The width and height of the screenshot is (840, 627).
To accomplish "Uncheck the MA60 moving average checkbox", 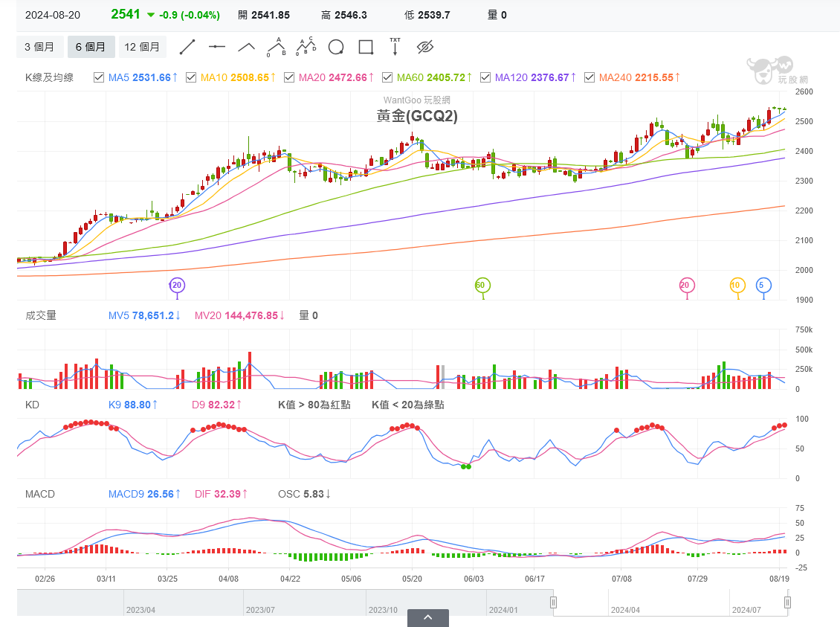I will click(387, 77).
